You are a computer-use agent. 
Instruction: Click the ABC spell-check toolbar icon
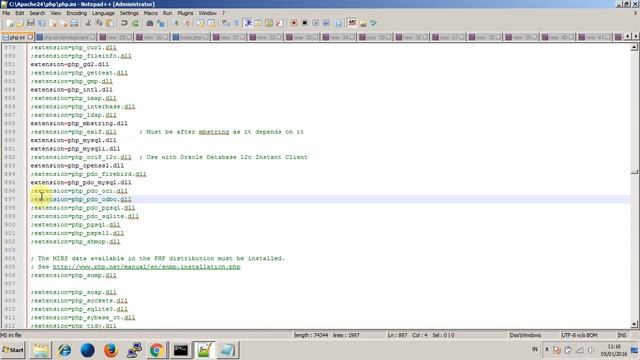click(x=352, y=23)
